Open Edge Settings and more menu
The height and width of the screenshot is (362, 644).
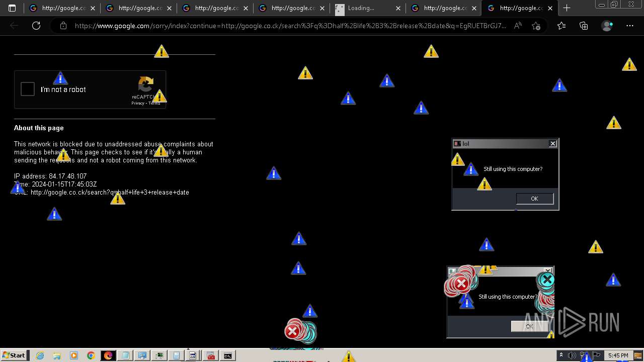630,26
